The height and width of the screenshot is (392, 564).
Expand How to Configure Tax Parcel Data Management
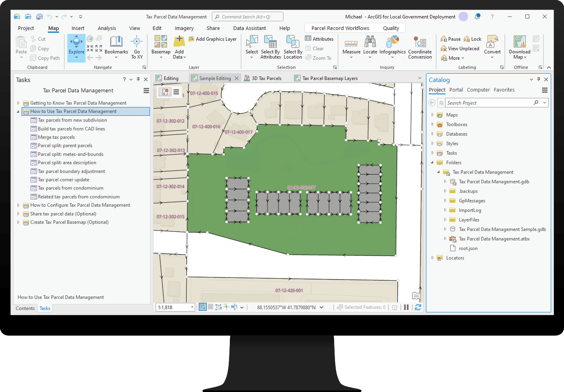(18, 205)
